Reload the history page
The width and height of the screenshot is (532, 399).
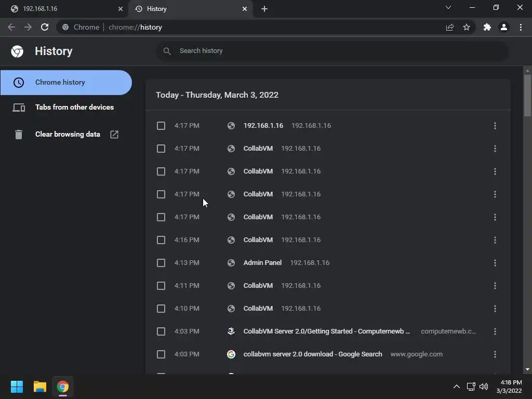[x=45, y=27]
